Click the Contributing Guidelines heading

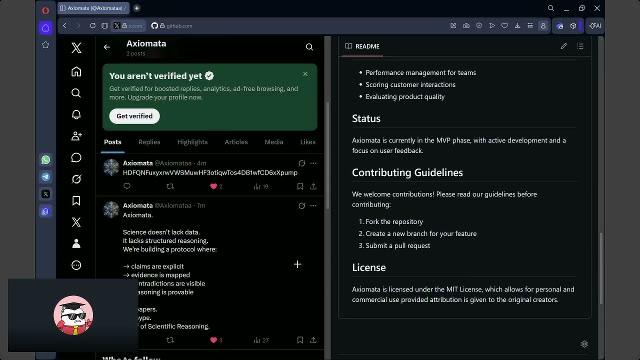point(407,173)
